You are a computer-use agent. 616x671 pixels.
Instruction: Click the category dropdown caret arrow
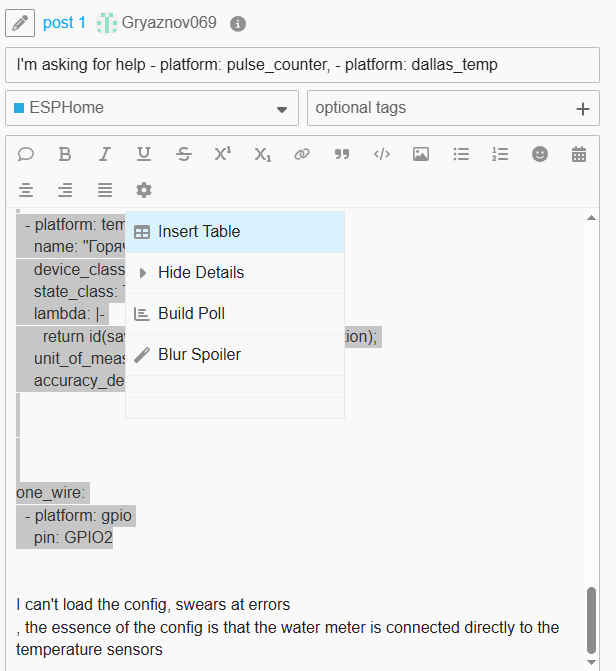click(282, 110)
